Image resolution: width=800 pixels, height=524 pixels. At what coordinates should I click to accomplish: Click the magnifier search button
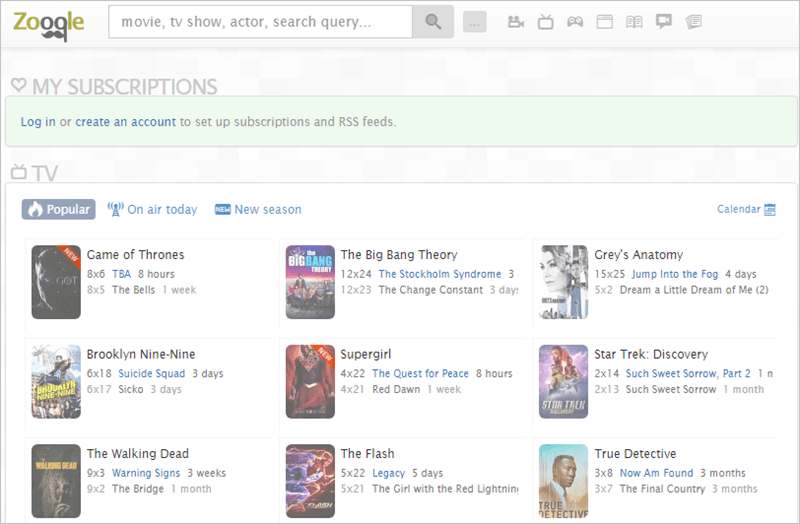coord(433,21)
